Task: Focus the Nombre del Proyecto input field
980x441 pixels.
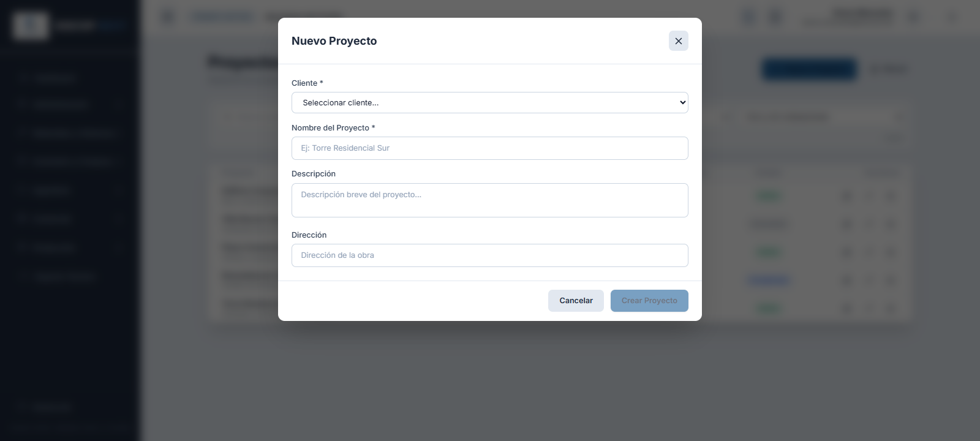Action: [489, 148]
